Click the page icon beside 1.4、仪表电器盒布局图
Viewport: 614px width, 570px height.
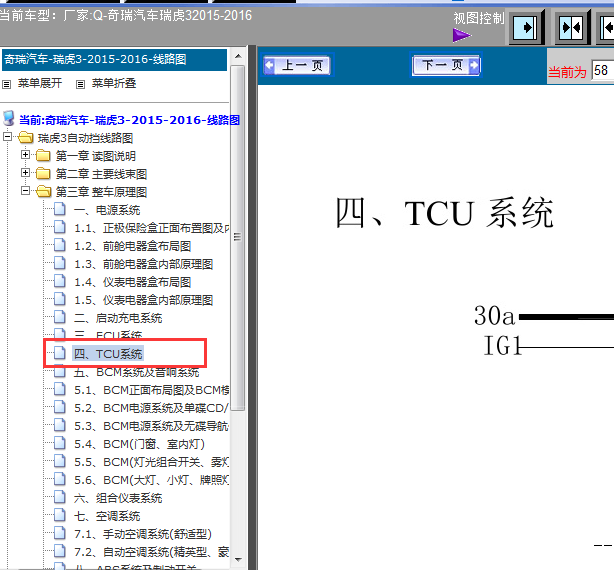click(60, 281)
